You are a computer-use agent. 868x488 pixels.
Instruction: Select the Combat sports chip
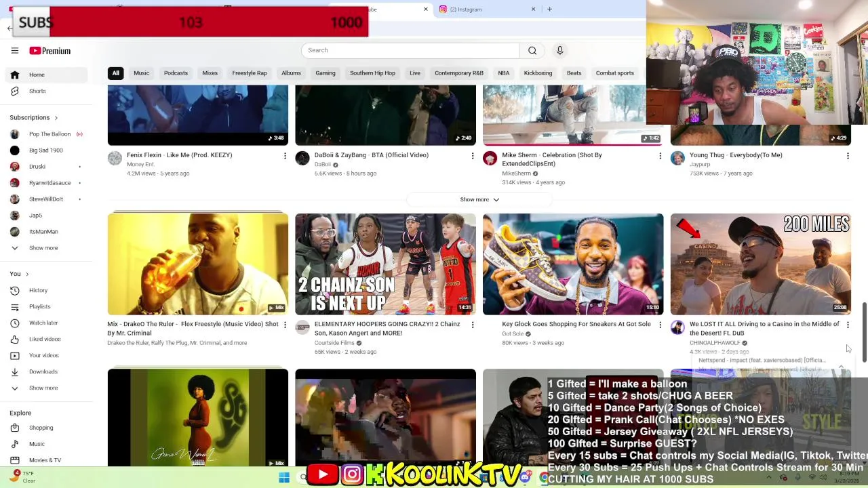[614, 73]
